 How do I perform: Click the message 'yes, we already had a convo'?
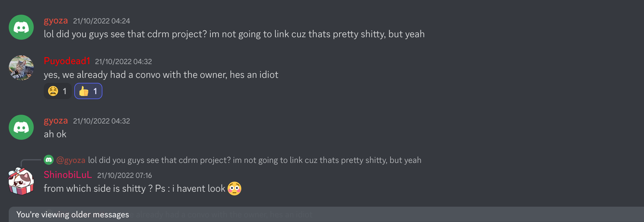pos(161,75)
